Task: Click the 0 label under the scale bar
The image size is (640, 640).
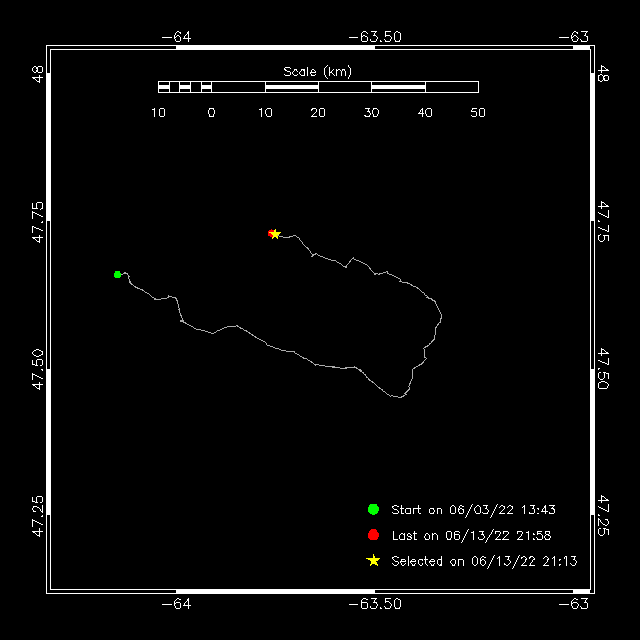Action: (211, 113)
